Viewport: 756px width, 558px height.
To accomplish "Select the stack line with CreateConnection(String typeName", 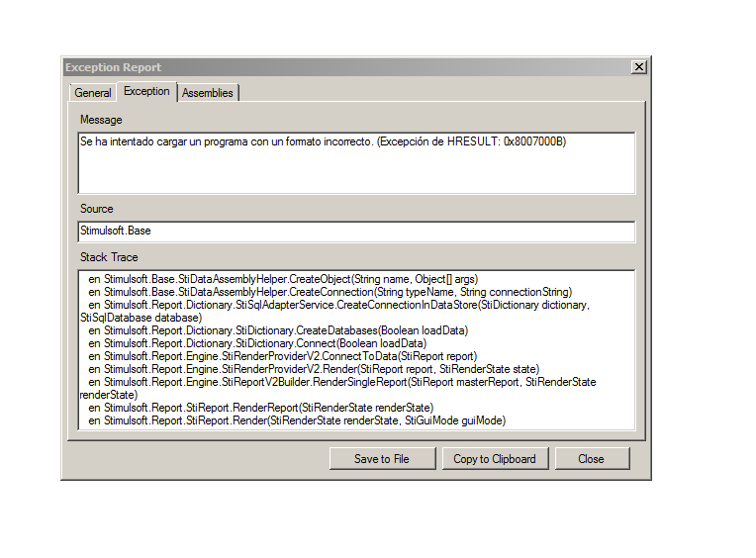I will tap(330, 292).
